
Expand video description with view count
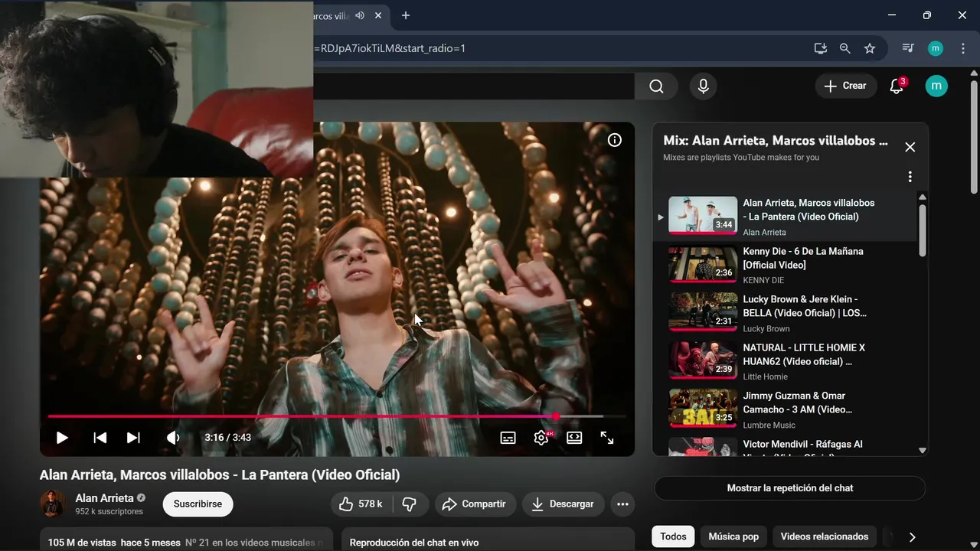tap(186, 540)
